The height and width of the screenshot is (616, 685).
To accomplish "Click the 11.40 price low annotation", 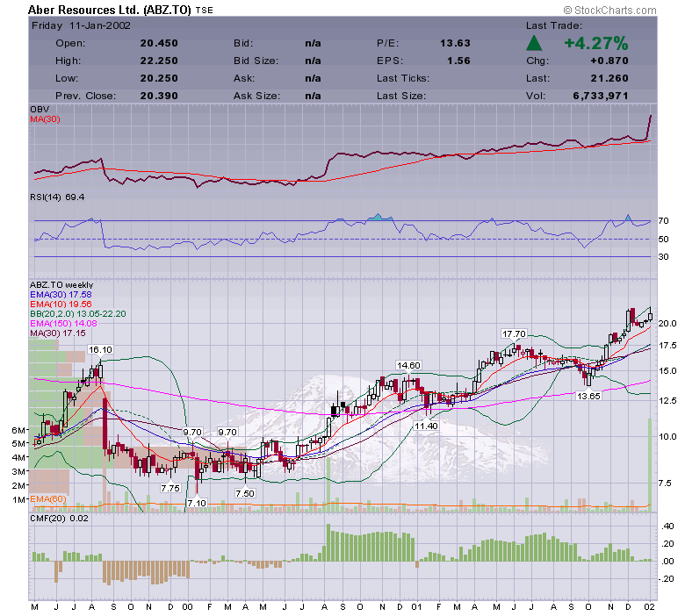I will (426, 426).
